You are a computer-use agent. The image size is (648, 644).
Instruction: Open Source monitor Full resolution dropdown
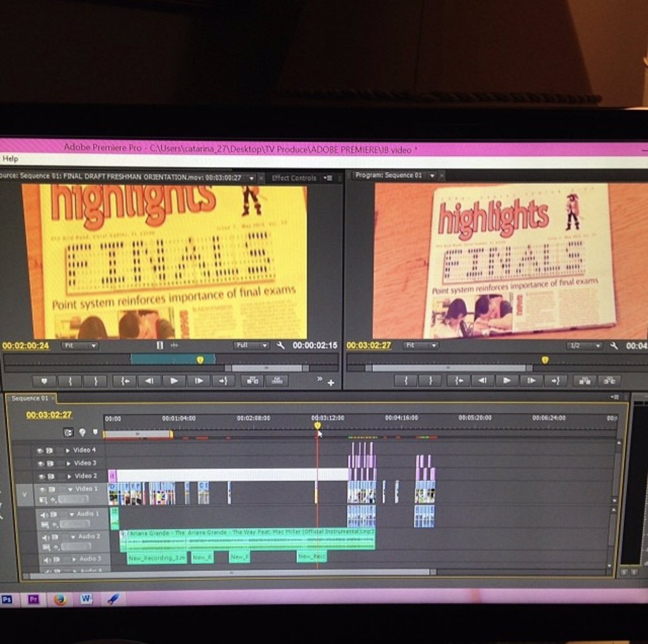click(x=252, y=345)
